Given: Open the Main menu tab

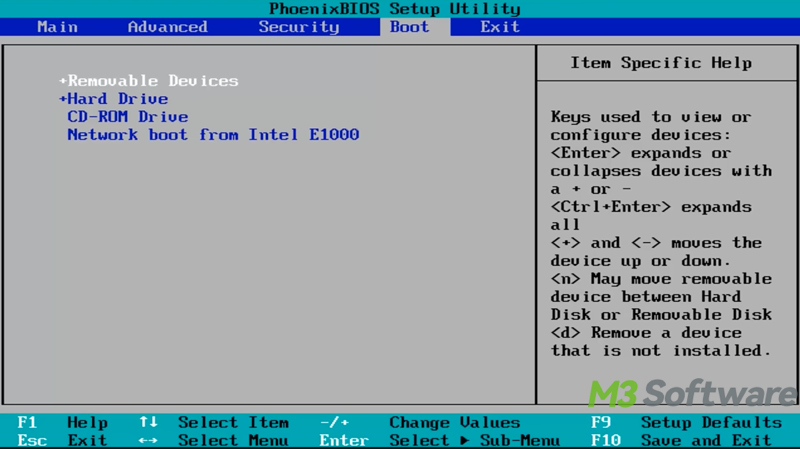Looking at the screenshot, I should [x=57, y=27].
